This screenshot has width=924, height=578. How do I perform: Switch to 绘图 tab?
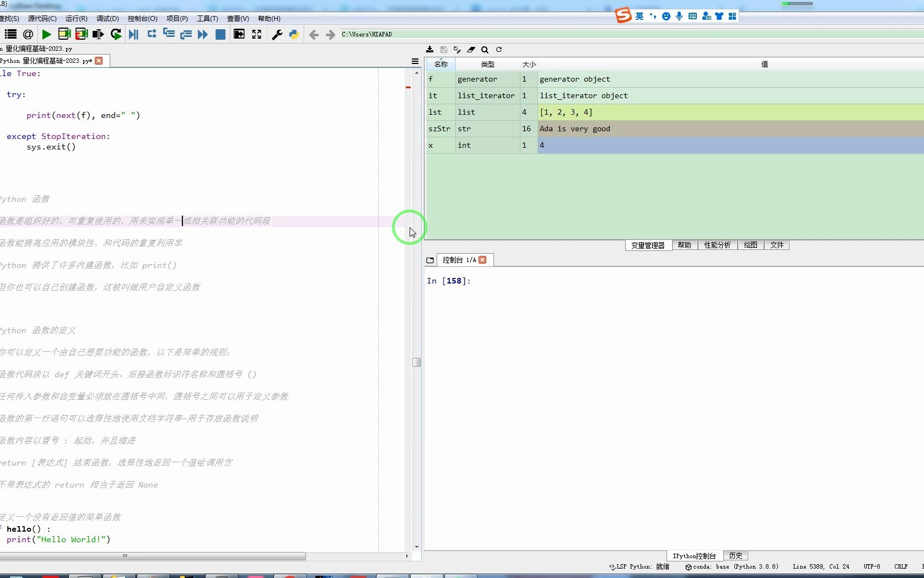[750, 245]
